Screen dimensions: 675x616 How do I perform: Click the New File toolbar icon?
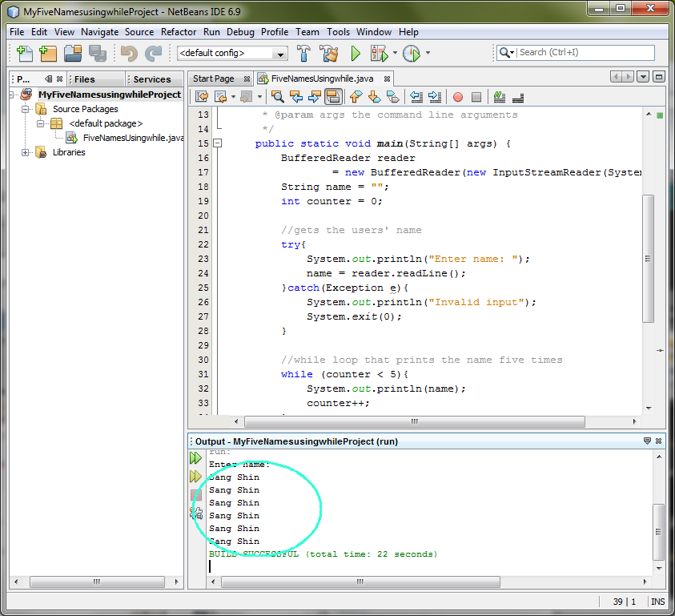[x=24, y=54]
